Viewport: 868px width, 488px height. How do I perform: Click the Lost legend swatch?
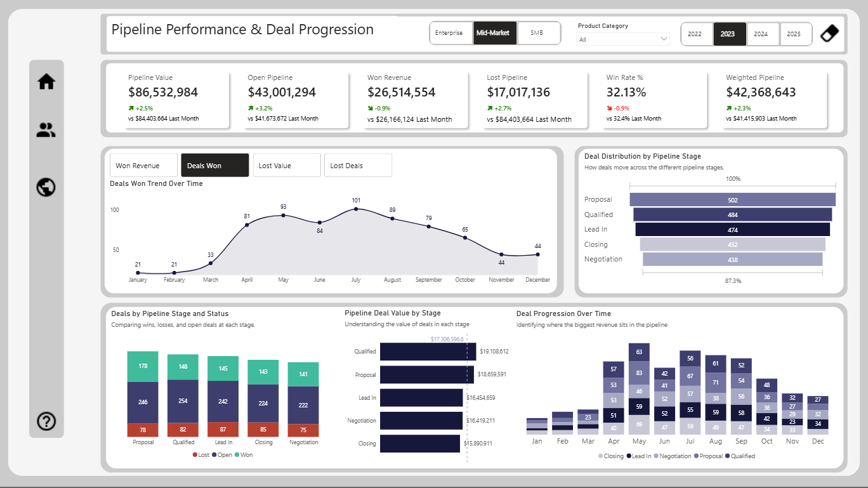pos(194,455)
